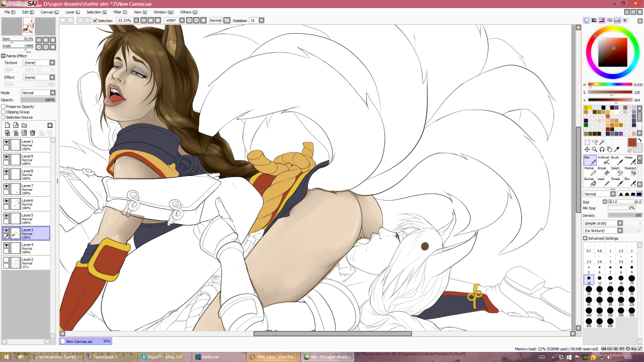Open the simple circle brush shape dropdown
Image resolution: width=644 pixels, height=362 pixels.
[x=603, y=223]
